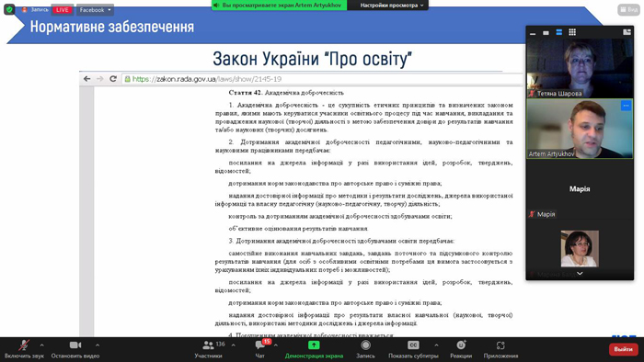Image resolution: width=644 pixels, height=362 pixels.
Task: Open the Facebook live stream dropdown
Action: coord(95,10)
